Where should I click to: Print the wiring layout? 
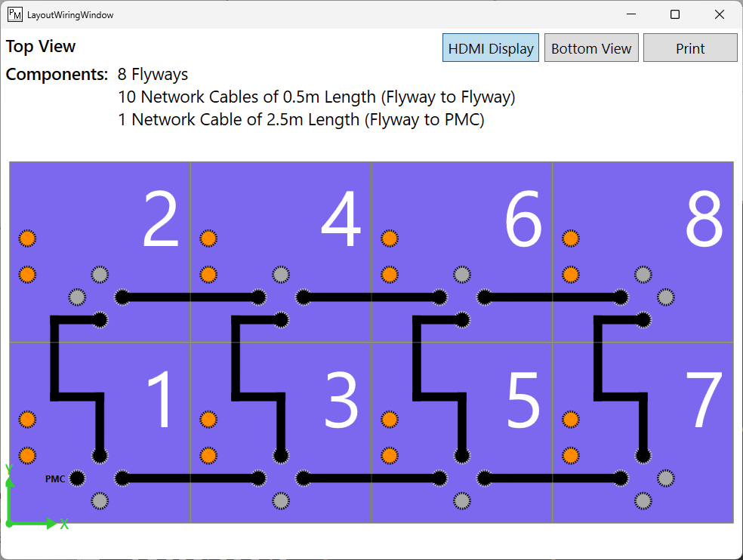[689, 48]
